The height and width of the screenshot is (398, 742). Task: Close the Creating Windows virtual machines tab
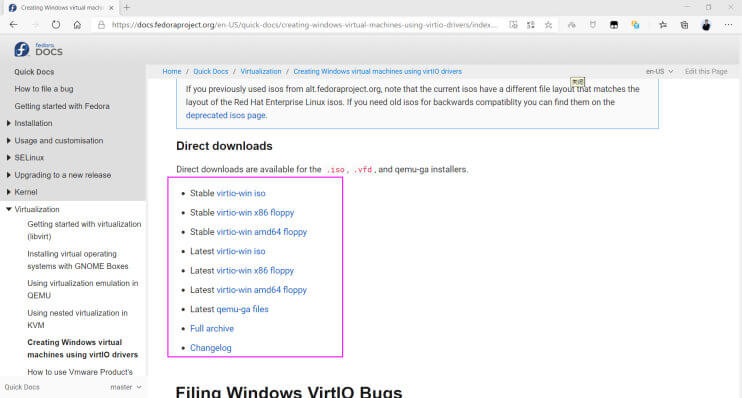(111, 8)
